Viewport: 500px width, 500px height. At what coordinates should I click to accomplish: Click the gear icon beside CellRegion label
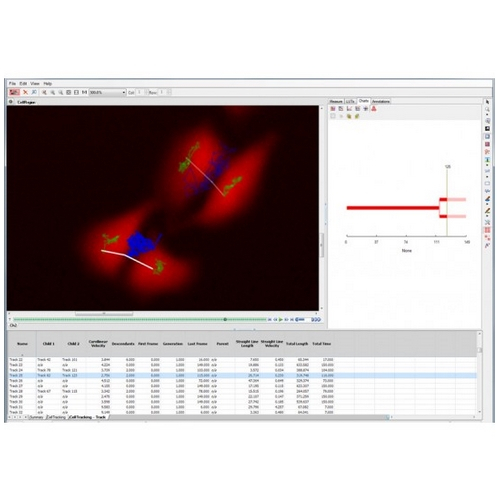pos(11,102)
